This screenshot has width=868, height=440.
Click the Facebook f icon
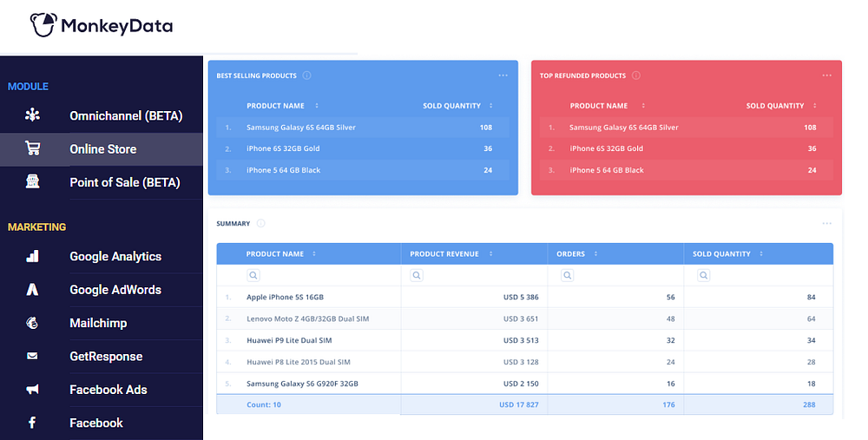point(32,423)
